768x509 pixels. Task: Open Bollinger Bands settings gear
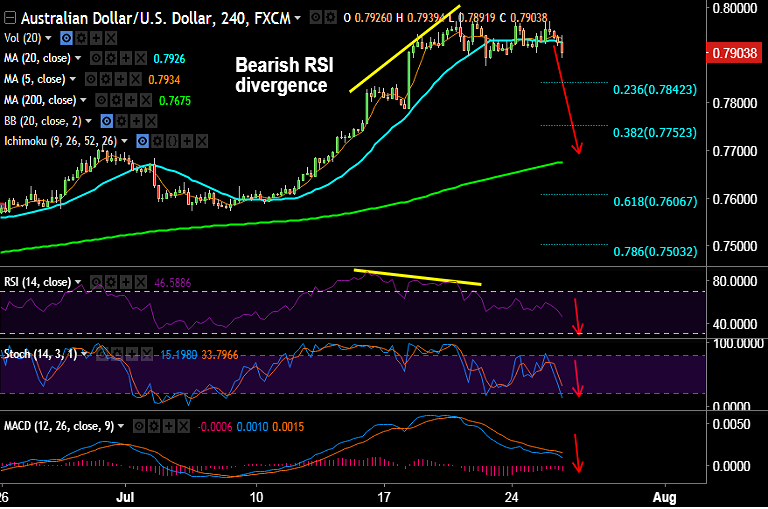(x=121, y=121)
